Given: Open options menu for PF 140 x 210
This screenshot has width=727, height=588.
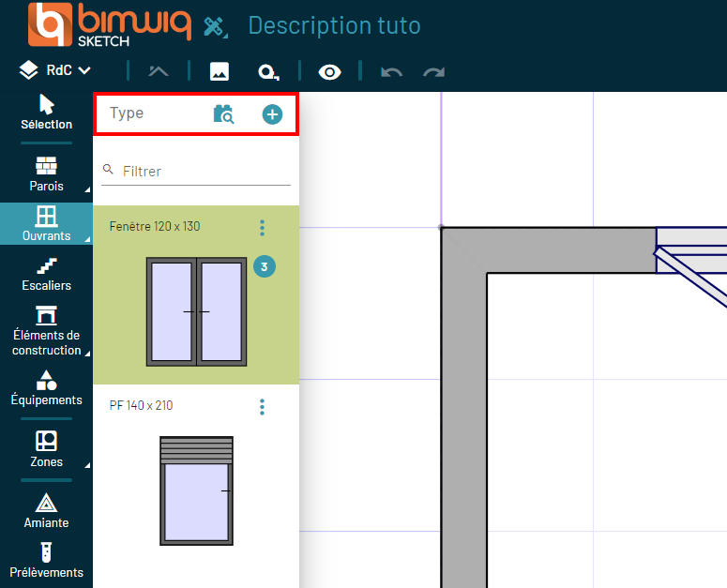Looking at the screenshot, I should click(x=262, y=407).
